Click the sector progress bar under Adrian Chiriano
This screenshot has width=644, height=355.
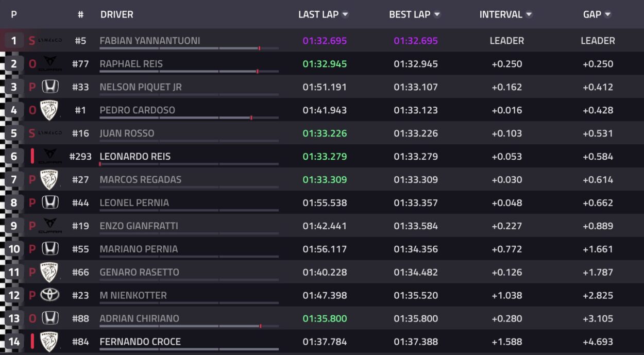[x=189, y=326]
